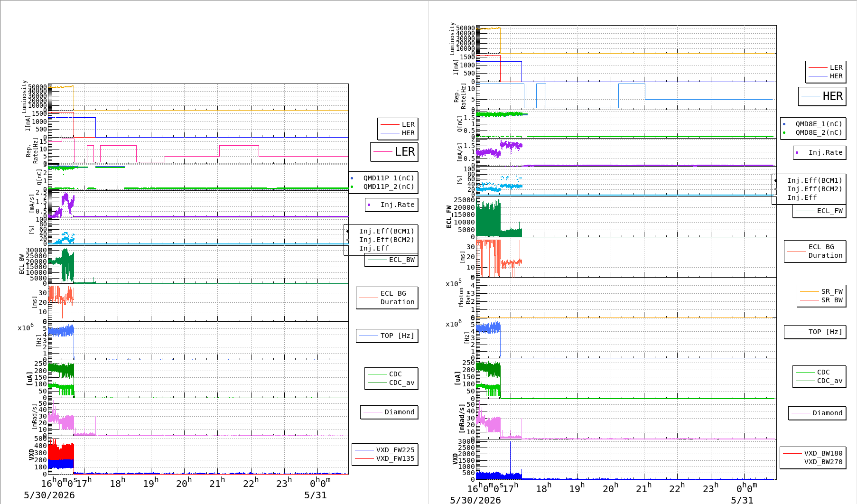This screenshot has height=504, width=857.
Task: Select Inj.Rate legend in the LER panel
Action: 397,205
